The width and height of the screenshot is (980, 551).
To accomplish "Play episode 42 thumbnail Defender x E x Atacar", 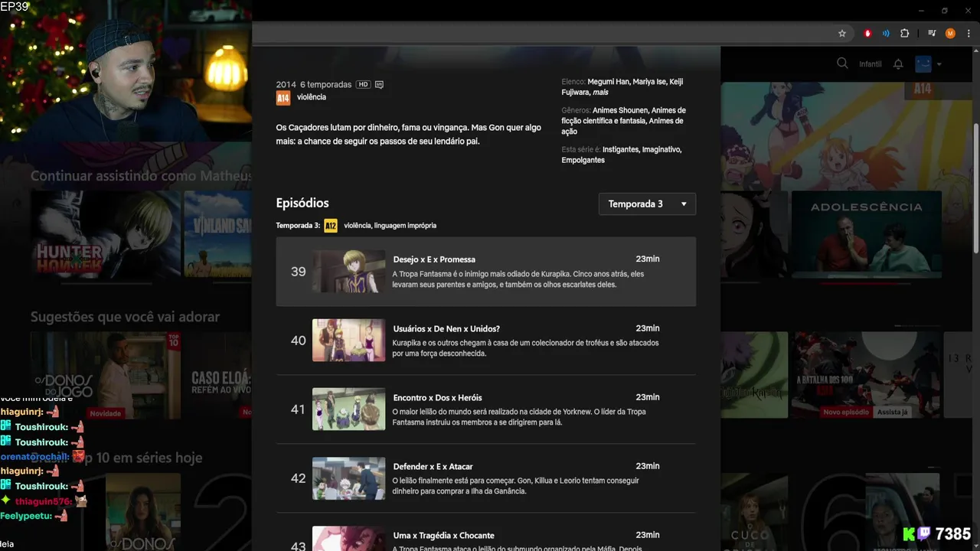I will 348,478.
